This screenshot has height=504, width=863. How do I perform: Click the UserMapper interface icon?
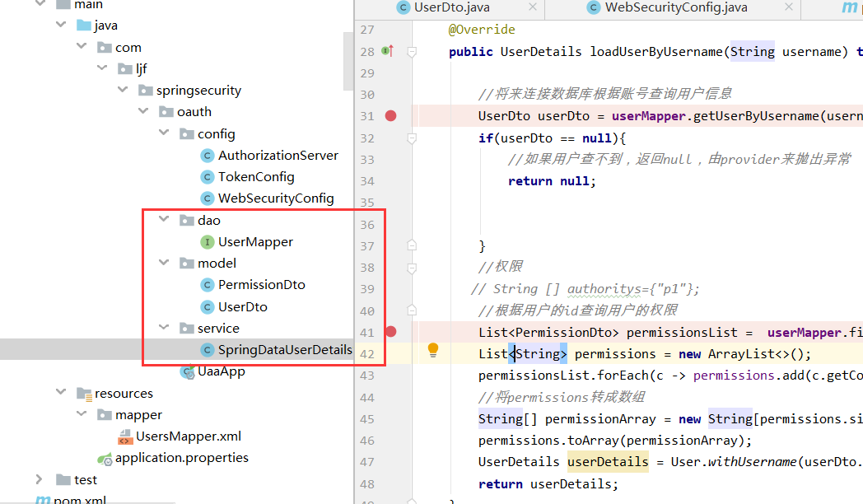[x=207, y=242]
